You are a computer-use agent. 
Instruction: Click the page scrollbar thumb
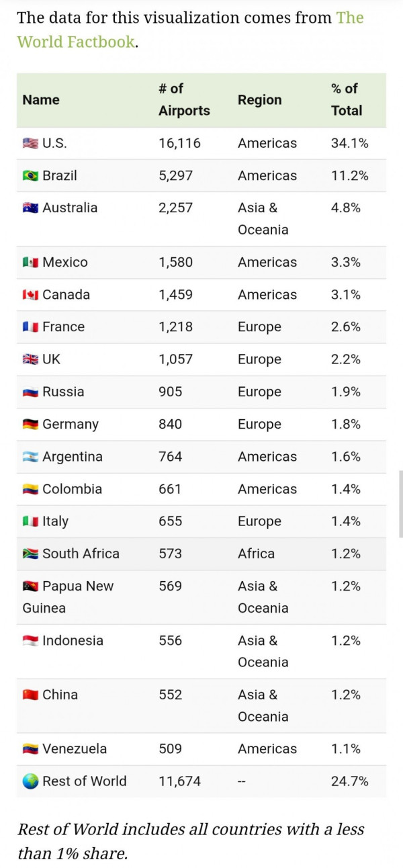[400, 492]
